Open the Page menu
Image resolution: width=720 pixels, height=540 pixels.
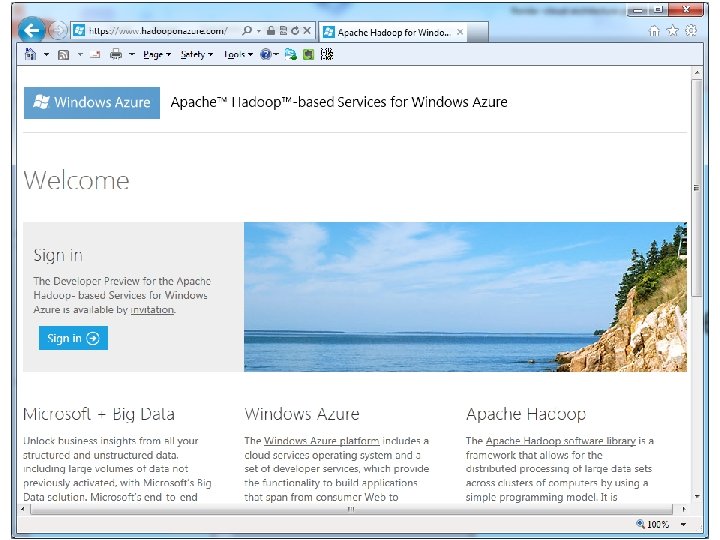157,55
